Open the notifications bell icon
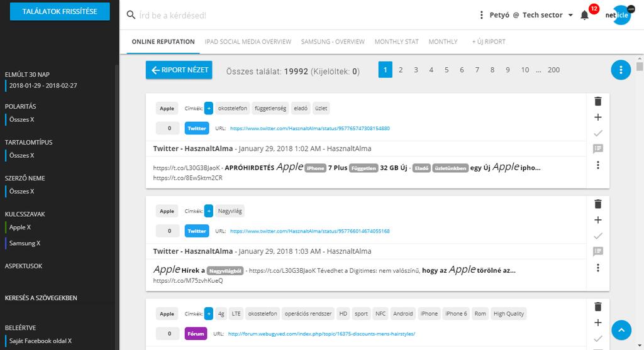Image resolution: width=644 pixels, height=350 pixels. pos(584,16)
